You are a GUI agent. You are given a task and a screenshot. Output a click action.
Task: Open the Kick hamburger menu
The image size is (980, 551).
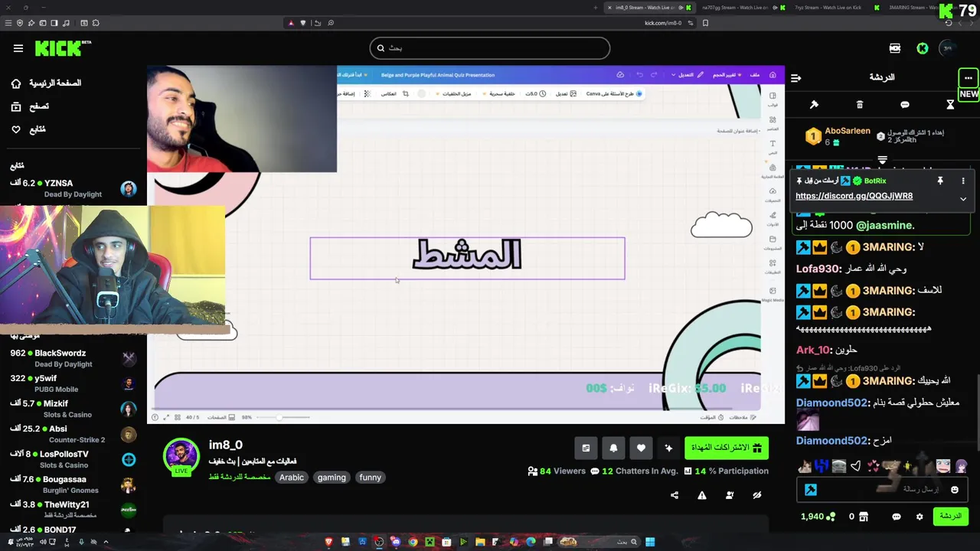(18, 48)
